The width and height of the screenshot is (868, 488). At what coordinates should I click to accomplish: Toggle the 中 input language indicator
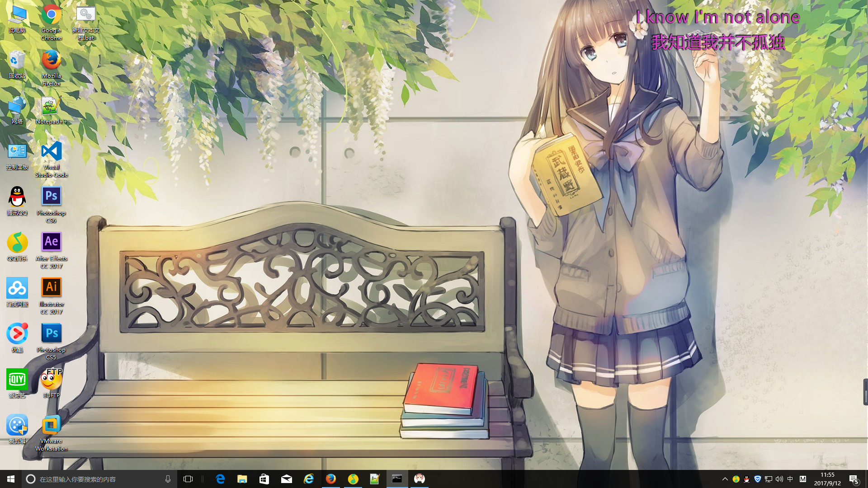tap(790, 479)
